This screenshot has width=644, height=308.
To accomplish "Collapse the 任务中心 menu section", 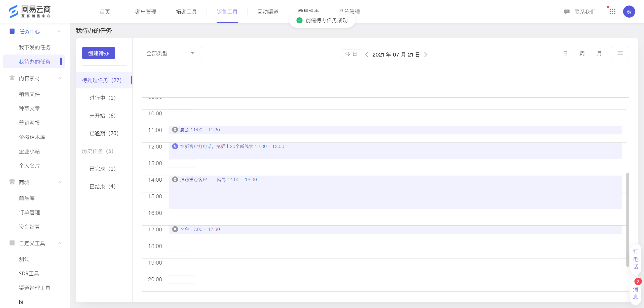I will [x=59, y=31].
